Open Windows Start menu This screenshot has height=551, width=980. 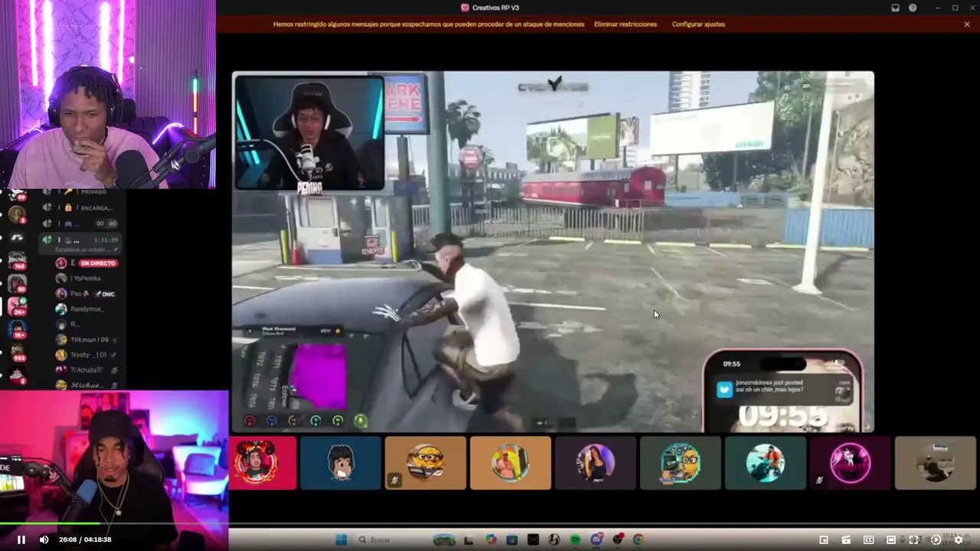(x=341, y=540)
